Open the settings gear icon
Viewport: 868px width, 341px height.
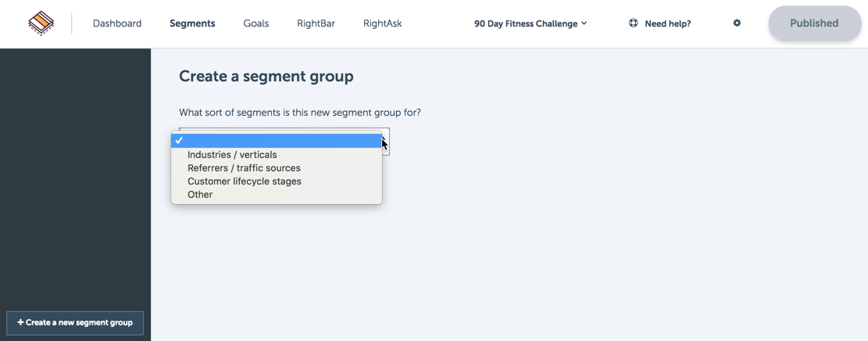click(x=737, y=23)
